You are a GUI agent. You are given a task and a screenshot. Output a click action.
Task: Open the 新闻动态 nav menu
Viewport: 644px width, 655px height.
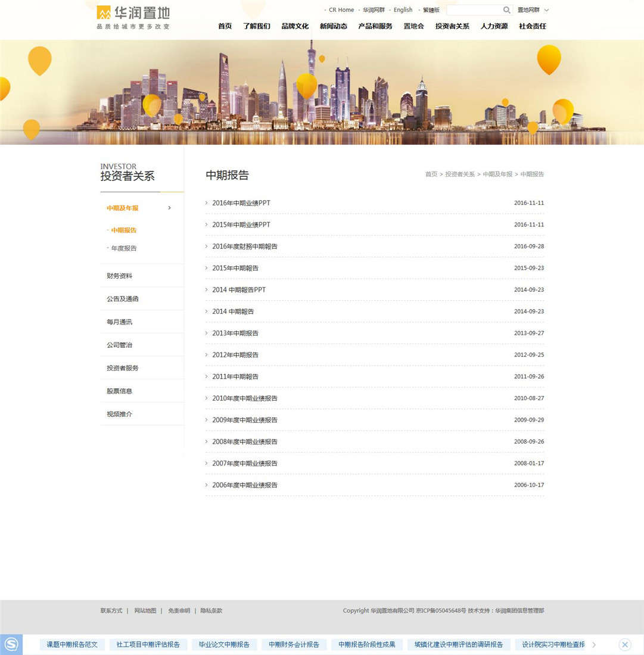(x=334, y=26)
